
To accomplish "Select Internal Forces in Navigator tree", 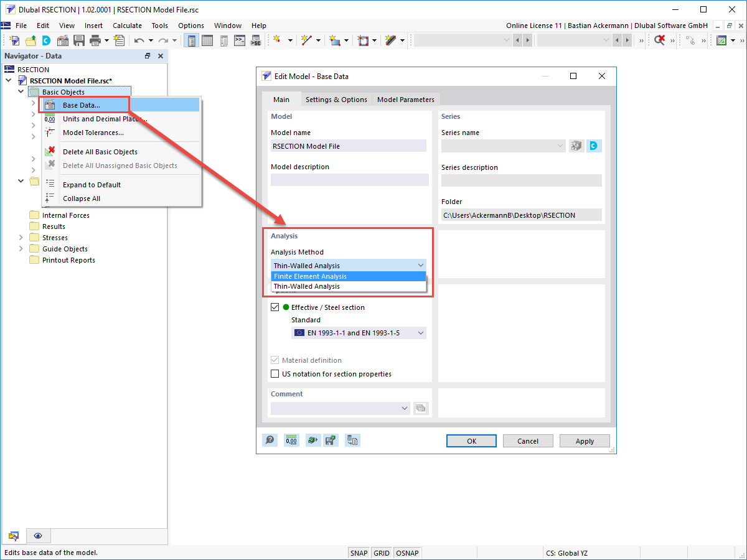I will point(65,215).
